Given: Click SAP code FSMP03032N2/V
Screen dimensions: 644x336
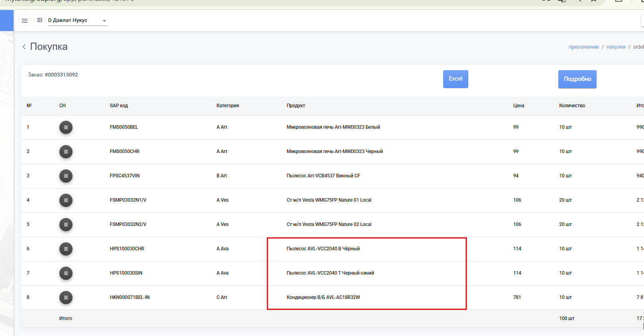Looking at the screenshot, I should [x=128, y=224].
